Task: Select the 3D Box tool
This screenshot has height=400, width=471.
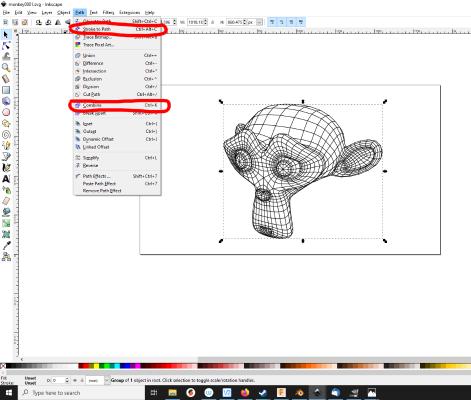Action: [x=6, y=101]
